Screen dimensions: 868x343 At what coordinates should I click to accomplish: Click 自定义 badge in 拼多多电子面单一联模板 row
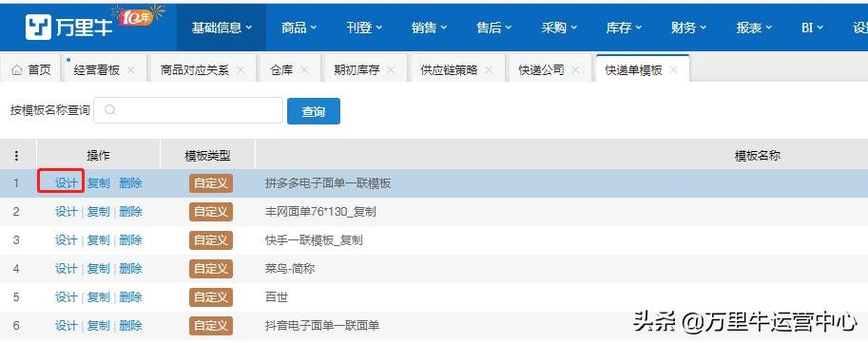pos(211,183)
